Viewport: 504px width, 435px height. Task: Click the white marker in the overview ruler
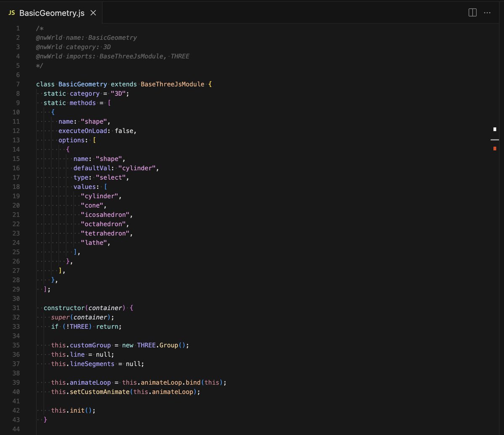coord(495,129)
